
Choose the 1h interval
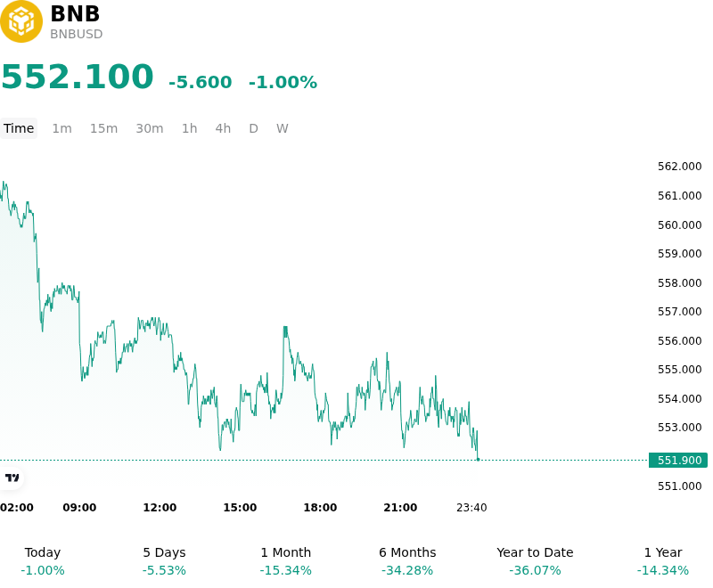190,128
